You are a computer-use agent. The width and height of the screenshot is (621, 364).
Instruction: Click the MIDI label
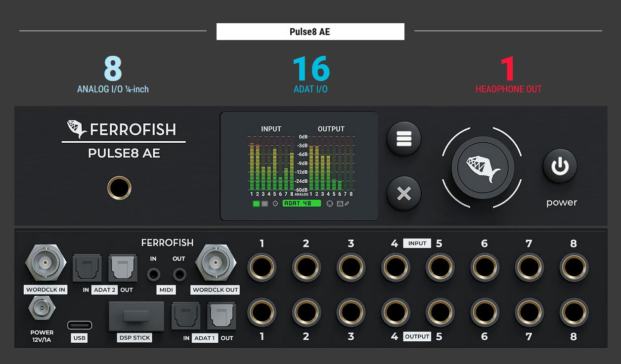(166, 290)
